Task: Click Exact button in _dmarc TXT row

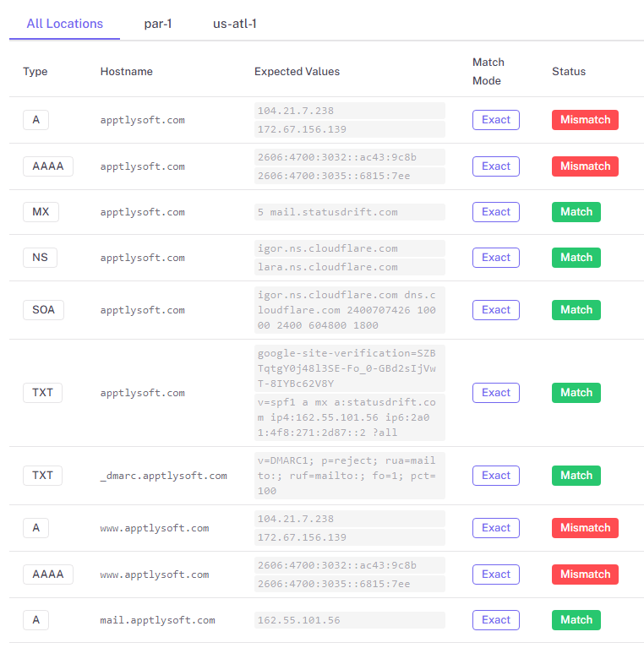Action: tap(495, 476)
